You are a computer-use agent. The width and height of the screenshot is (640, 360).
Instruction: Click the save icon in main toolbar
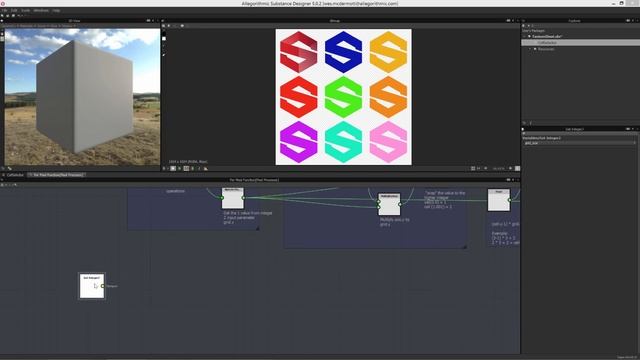(13, 16)
